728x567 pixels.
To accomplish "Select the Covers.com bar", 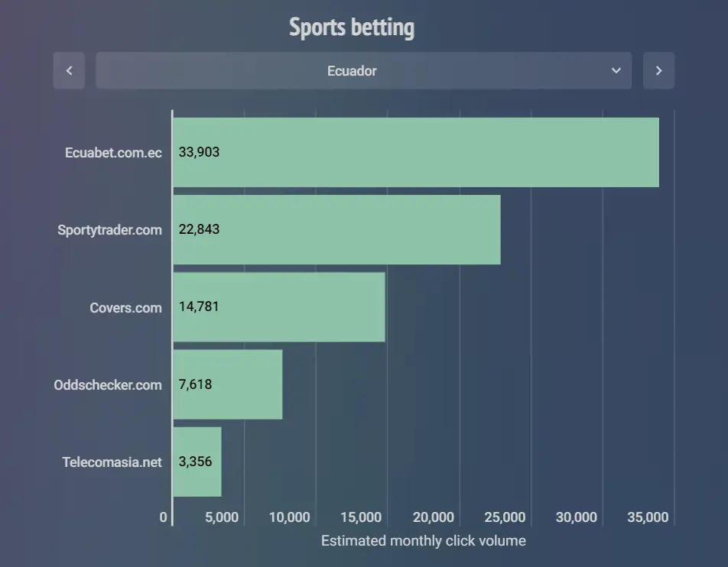I will (279, 307).
